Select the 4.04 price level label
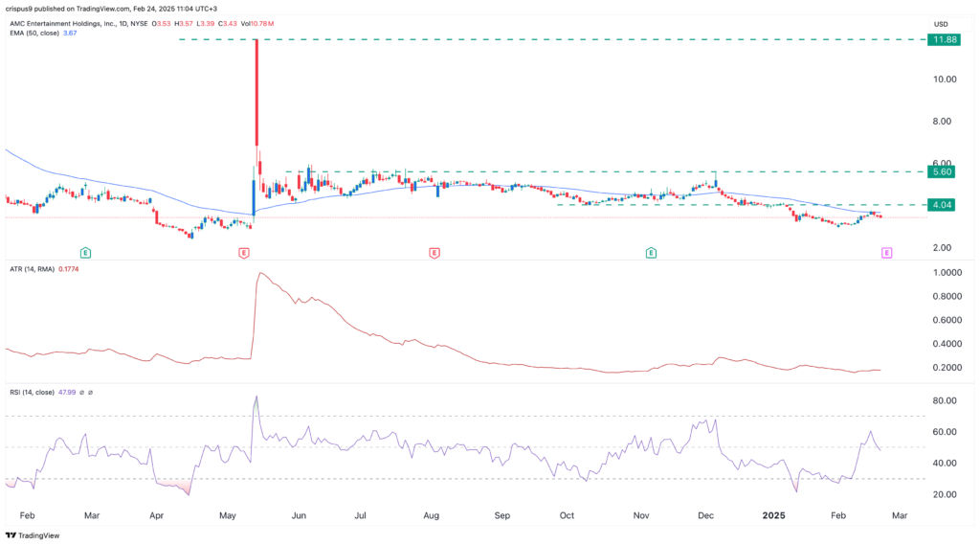 (942, 205)
